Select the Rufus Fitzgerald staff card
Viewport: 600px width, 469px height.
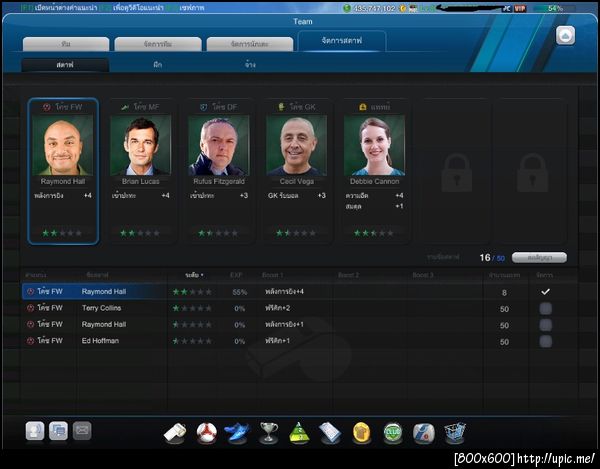(219, 171)
